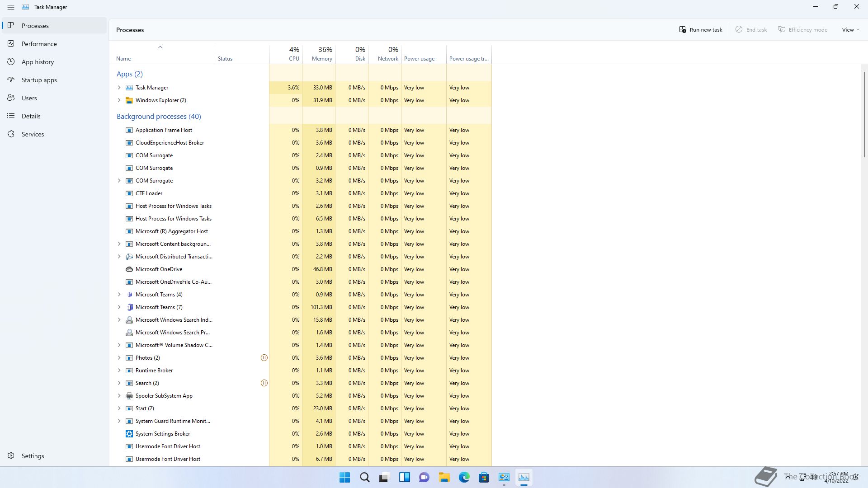The width and height of the screenshot is (868, 488).
Task: Click the Services sidebar icon
Action: (11, 134)
